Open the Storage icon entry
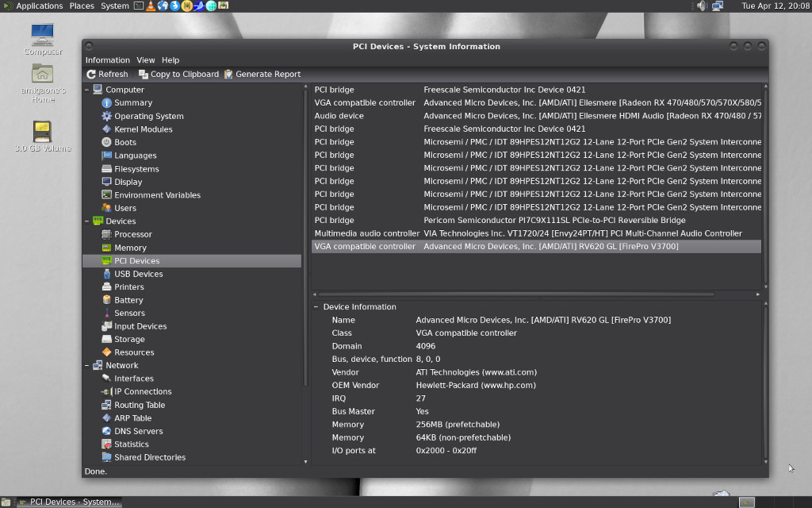The width and height of the screenshot is (812, 508). click(106, 338)
